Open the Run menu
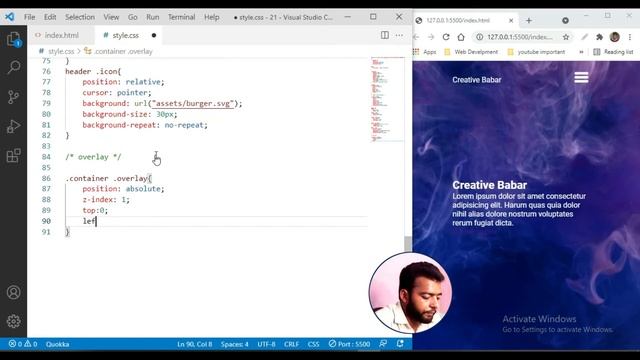 (153, 17)
